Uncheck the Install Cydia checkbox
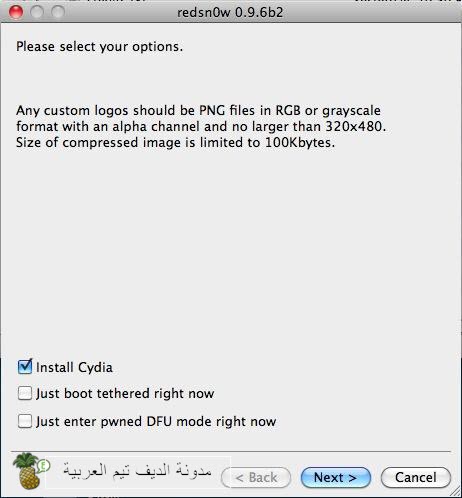 [x=25, y=367]
